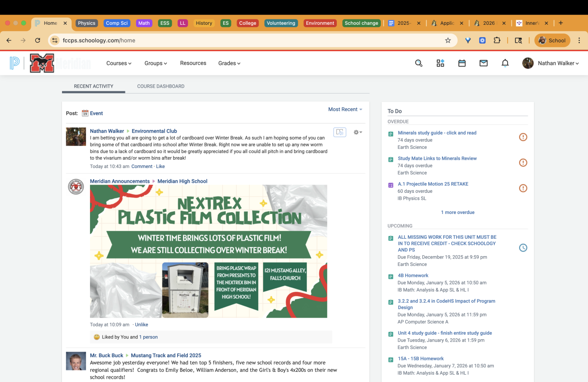Open Minerals study guide - click and read

437,133
